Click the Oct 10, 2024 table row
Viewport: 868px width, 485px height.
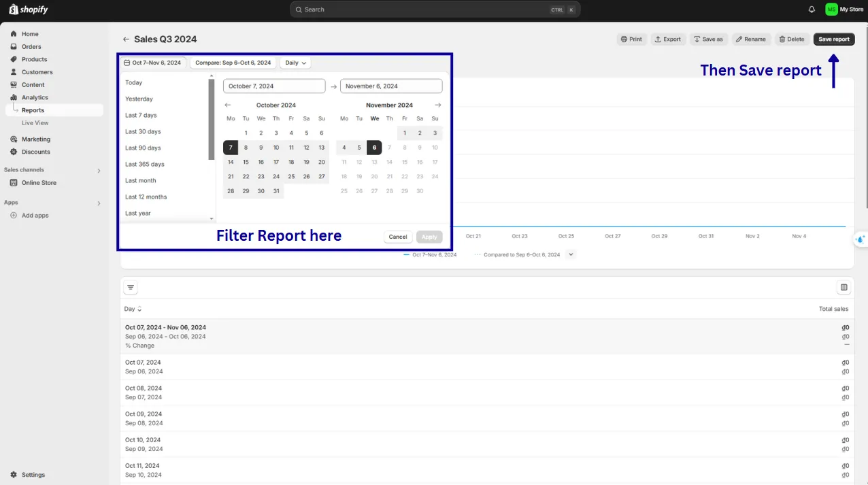(x=487, y=444)
